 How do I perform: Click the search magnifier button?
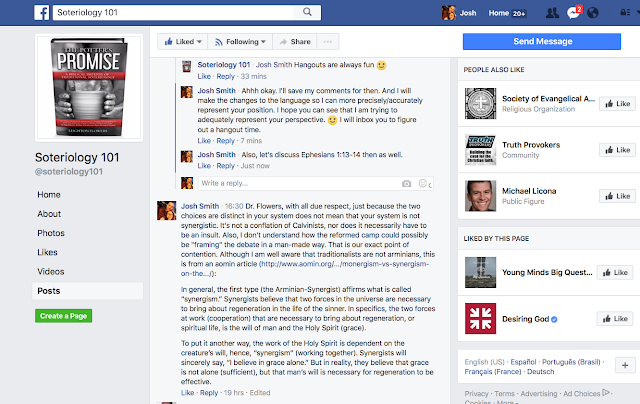pos(307,12)
